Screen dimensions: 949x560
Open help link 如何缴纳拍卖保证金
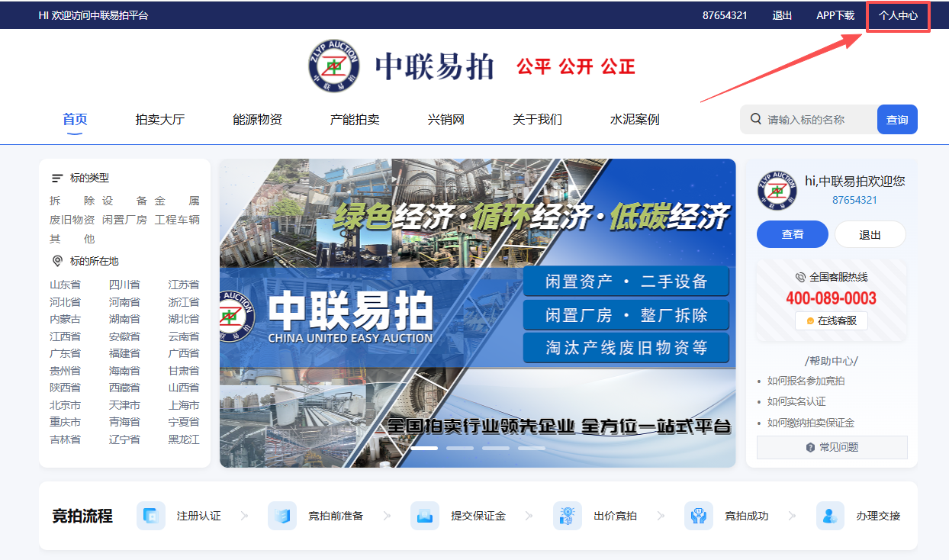tap(810, 423)
